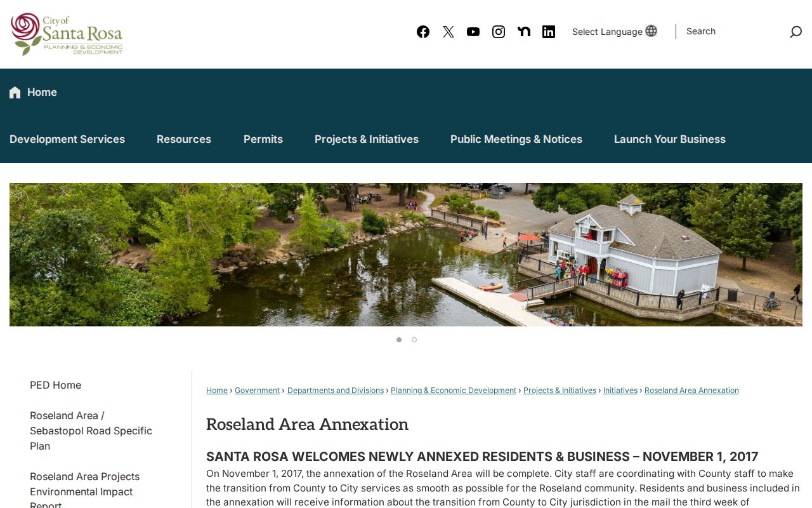Open Roseland Area / Sebastopol Road Specific Plan
This screenshot has width=812, height=508.
coord(91,431)
